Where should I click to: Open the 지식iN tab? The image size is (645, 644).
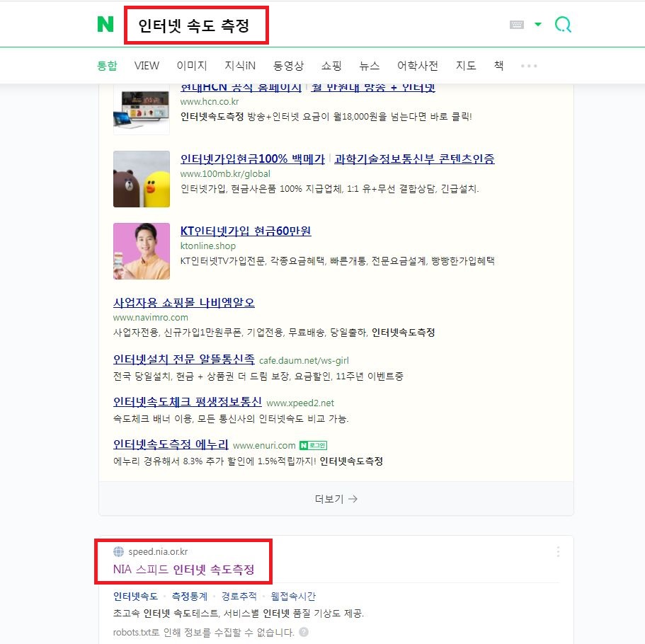[240, 66]
